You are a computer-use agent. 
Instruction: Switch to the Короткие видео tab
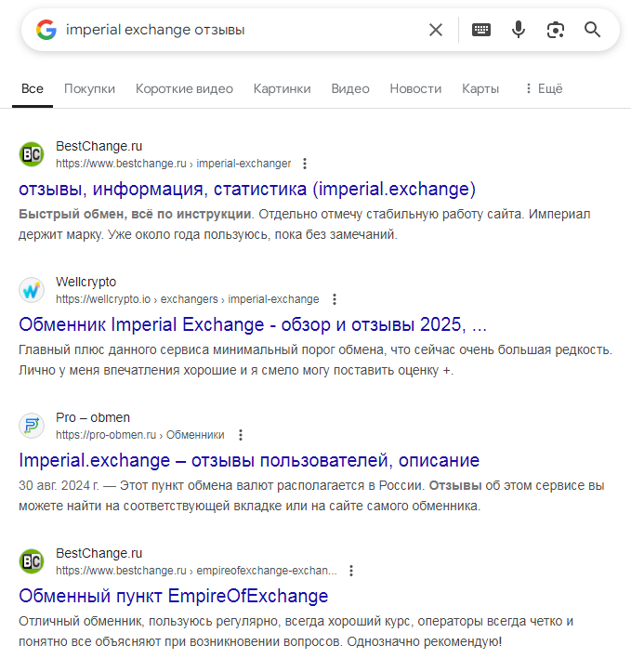[x=184, y=88]
